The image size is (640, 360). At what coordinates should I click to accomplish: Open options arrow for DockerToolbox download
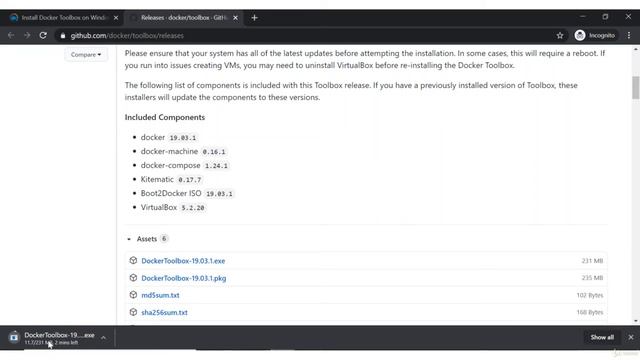pyautogui.click(x=103, y=338)
